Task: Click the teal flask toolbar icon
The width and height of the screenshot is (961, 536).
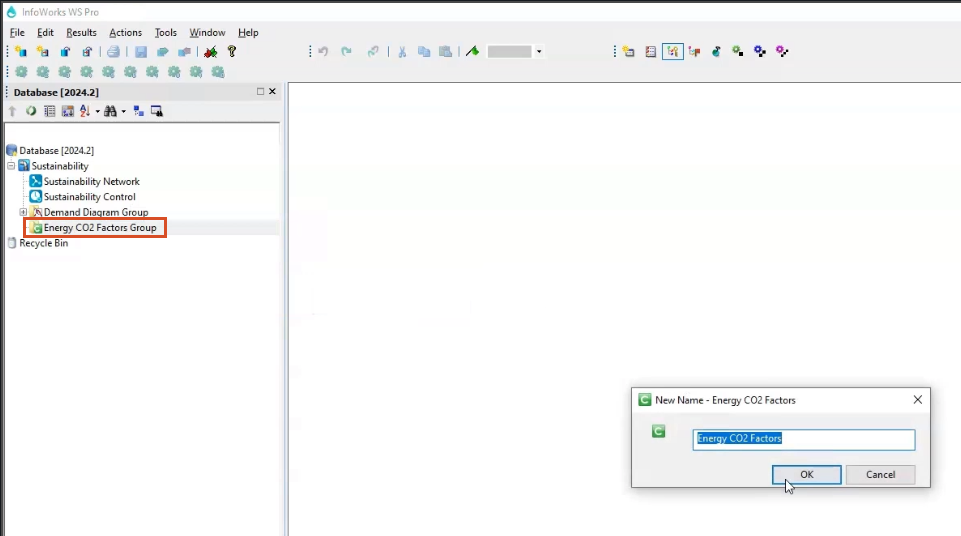Action: (716, 52)
